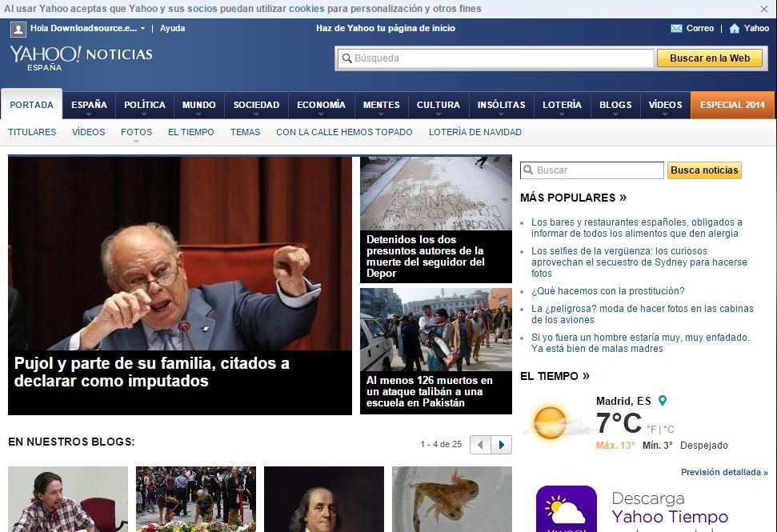Click the cookies link in cookie notice
The image size is (777, 532).
[306, 9]
